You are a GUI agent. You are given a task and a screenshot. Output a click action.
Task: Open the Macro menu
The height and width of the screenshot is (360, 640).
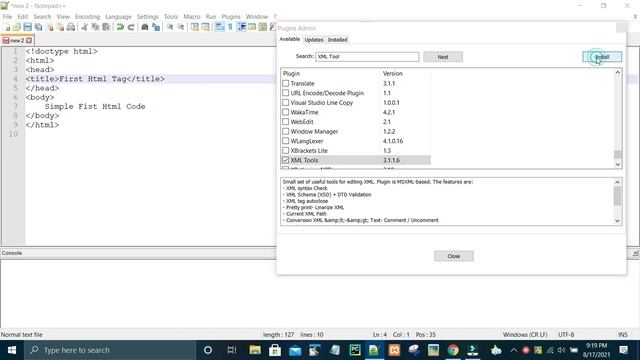click(192, 17)
